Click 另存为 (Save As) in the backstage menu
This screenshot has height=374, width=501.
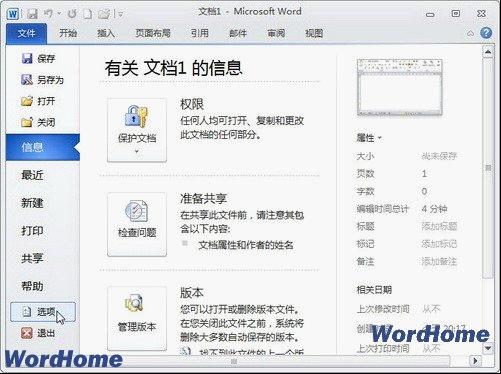click(42, 80)
